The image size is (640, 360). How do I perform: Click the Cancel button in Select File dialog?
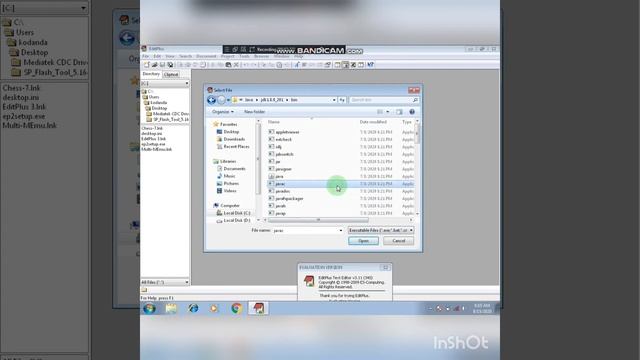click(398, 241)
